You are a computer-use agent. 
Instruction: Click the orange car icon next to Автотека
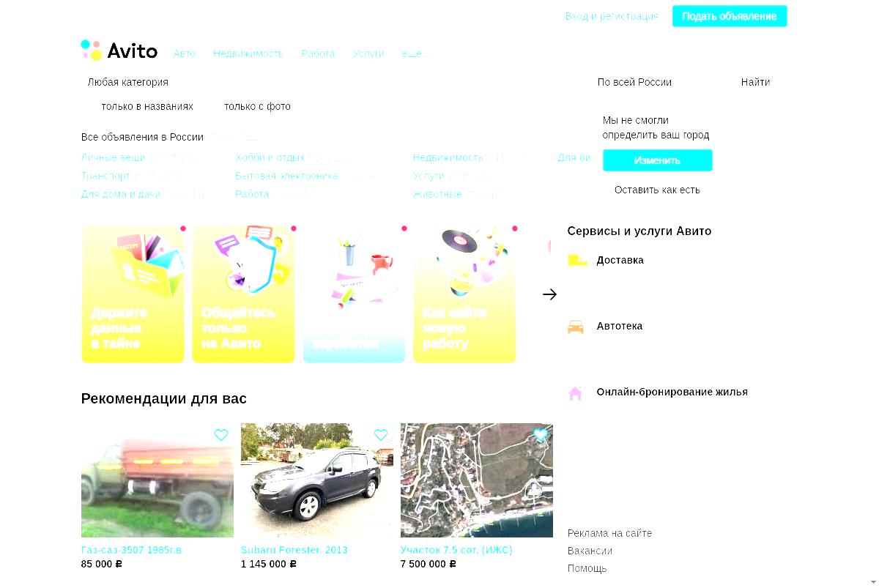(576, 327)
